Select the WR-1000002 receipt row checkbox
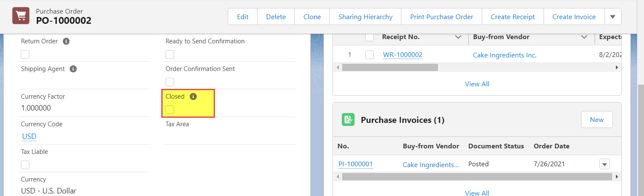The width and height of the screenshot is (644, 196). tap(369, 55)
